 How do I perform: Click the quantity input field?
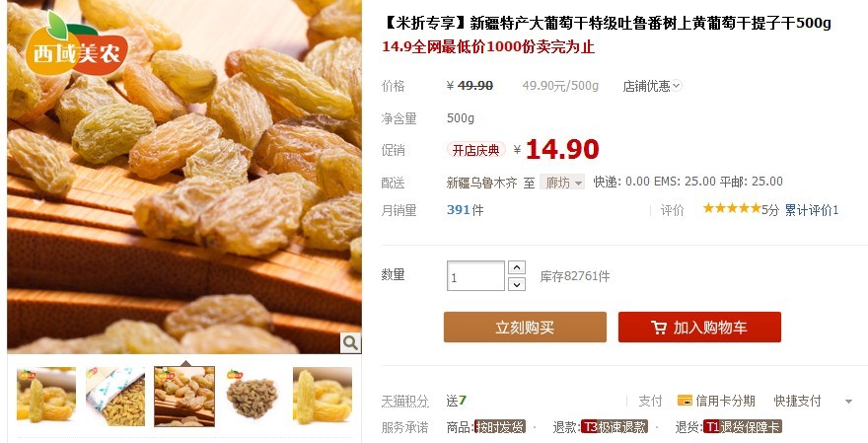coord(475,276)
